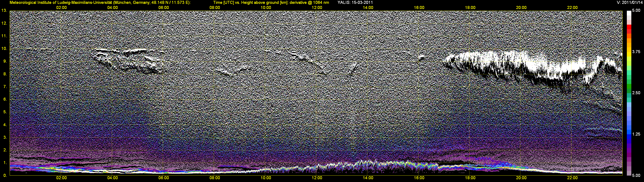Click the Meteorological Institute Ludwig-Maximilians-Universität title text
This screenshot has height=182, width=644.
[100, 3]
